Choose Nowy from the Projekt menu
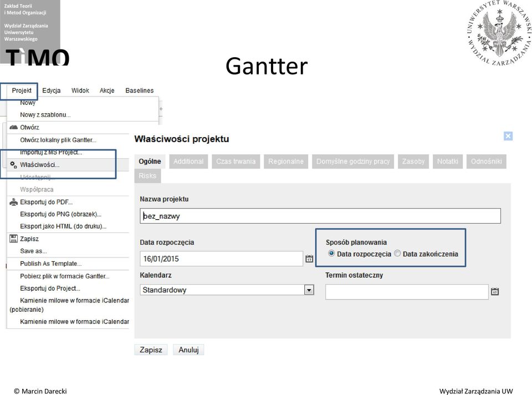 pos(28,103)
